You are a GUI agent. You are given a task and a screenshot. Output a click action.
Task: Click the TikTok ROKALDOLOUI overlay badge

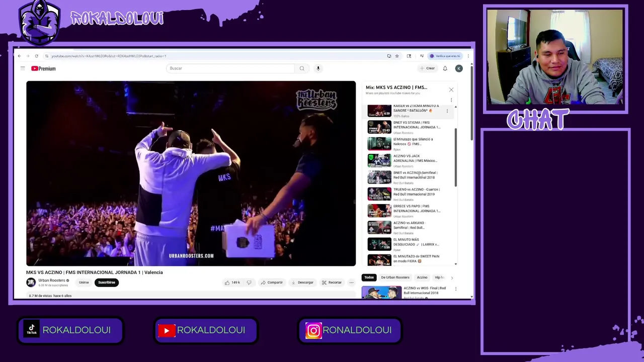coord(70,330)
